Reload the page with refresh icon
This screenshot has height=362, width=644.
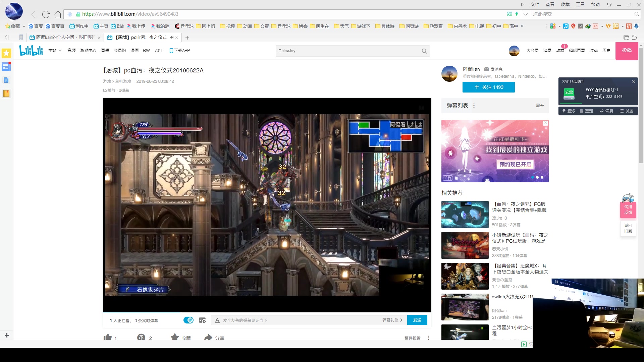pos(46,14)
